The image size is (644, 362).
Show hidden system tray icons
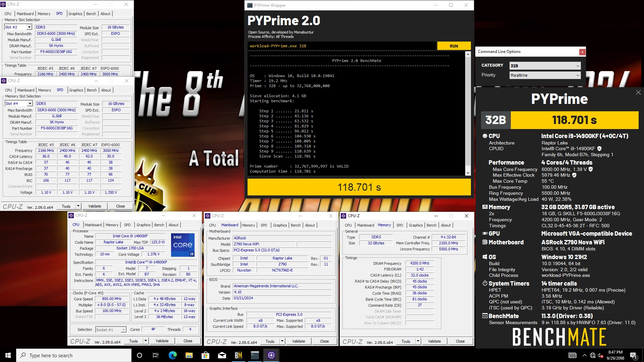[x=584, y=355]
